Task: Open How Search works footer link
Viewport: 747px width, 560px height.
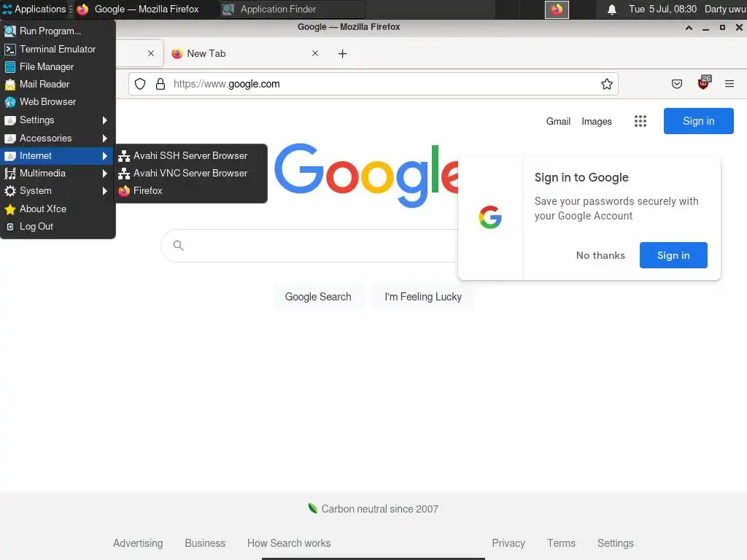Action: tap(289, 543)
